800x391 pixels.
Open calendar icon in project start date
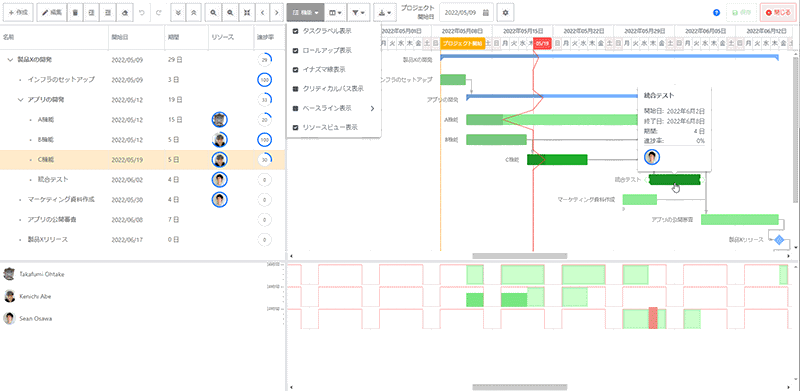pos(486,12)
